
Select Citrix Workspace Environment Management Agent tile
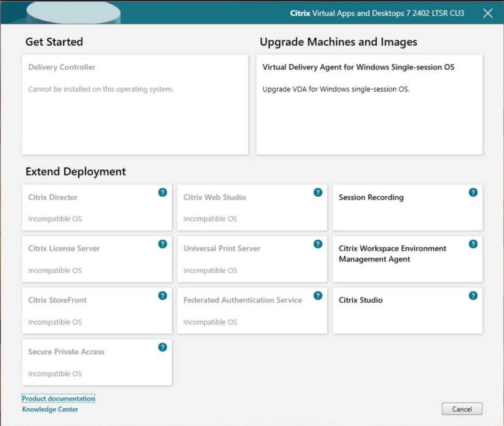click(x=408, y=259)
